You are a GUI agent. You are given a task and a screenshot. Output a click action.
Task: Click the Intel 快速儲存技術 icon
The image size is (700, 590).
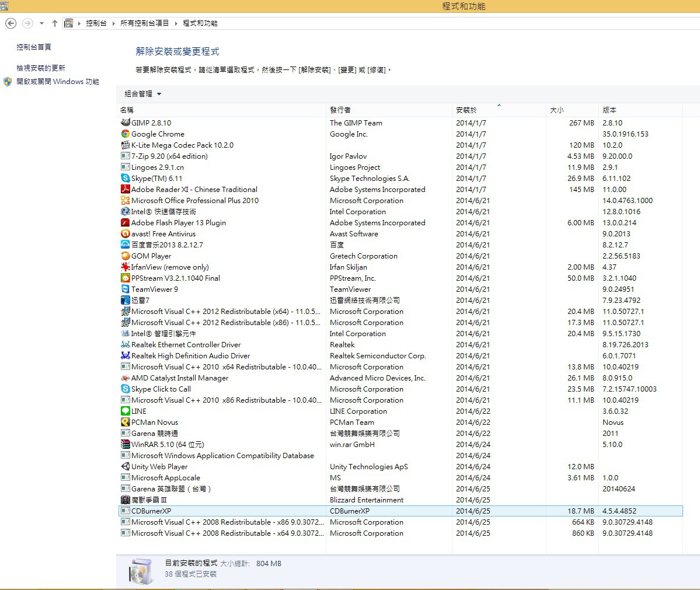tap(126, 211)
